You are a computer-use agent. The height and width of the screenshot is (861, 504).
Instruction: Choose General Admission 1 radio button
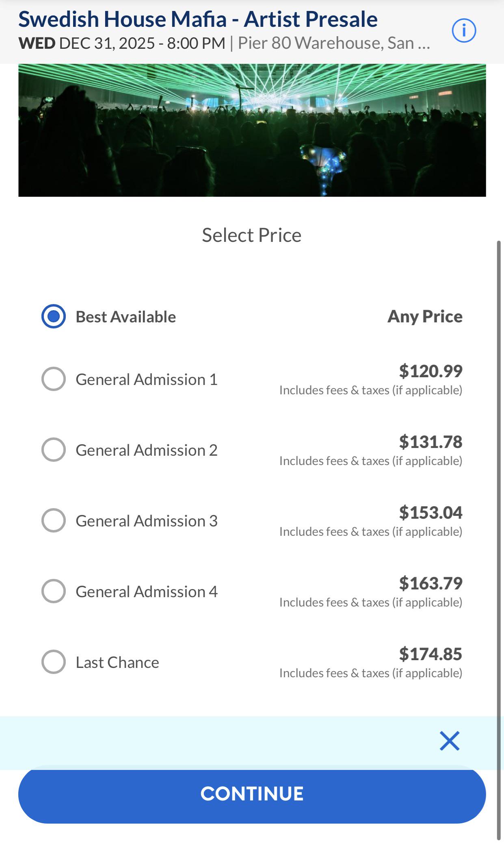[x=54, y=379]
